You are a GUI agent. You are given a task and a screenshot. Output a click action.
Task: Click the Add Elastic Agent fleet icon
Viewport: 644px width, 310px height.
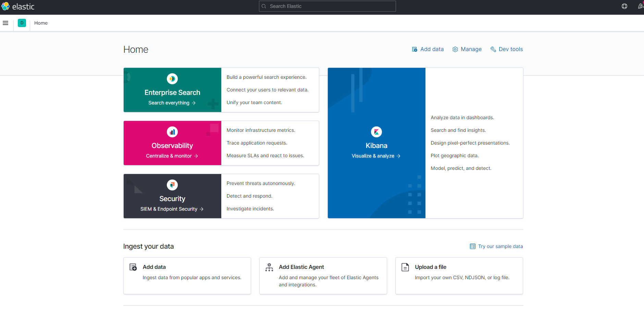(x=269, y=267)
